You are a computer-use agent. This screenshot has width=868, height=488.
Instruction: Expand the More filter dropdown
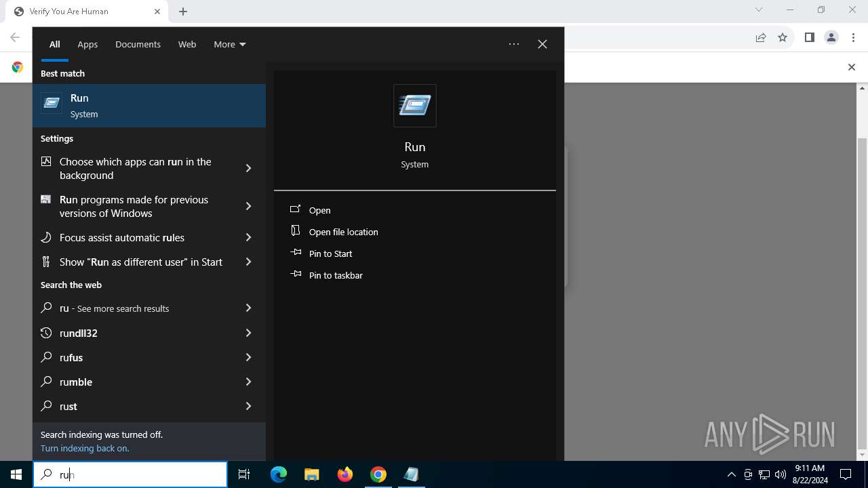[x=230, y=44]
